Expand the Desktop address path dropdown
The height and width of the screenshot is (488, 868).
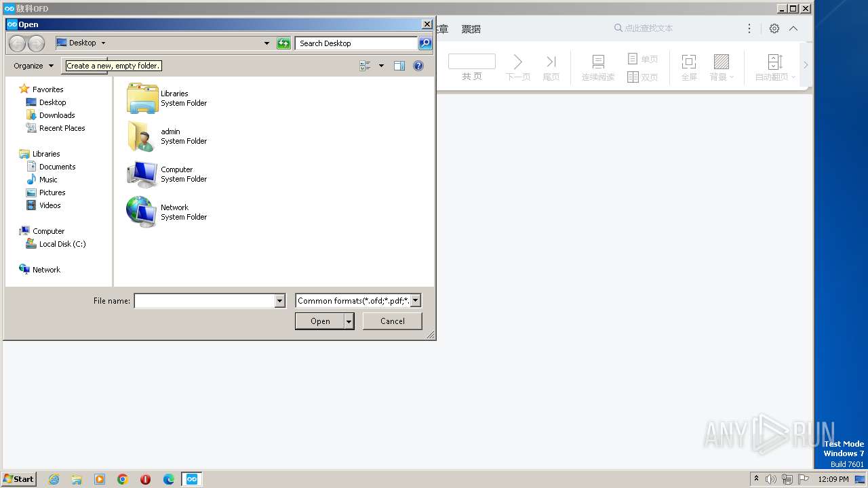pyautogui.click(x=103, y=43)
